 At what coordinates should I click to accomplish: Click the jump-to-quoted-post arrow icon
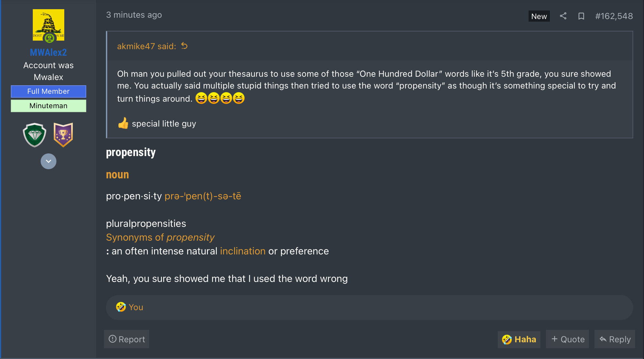click(185, 46)
